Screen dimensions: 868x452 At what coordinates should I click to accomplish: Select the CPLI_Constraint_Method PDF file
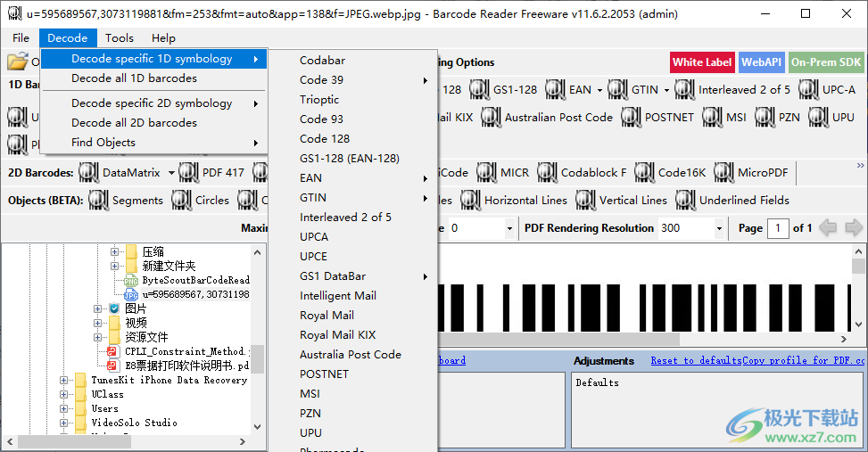187,352
